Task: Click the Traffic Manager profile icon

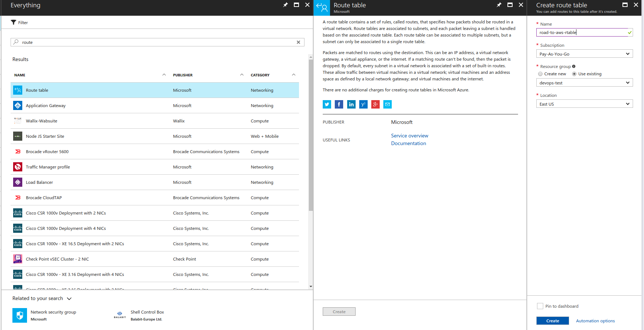Action: point(18,167)
